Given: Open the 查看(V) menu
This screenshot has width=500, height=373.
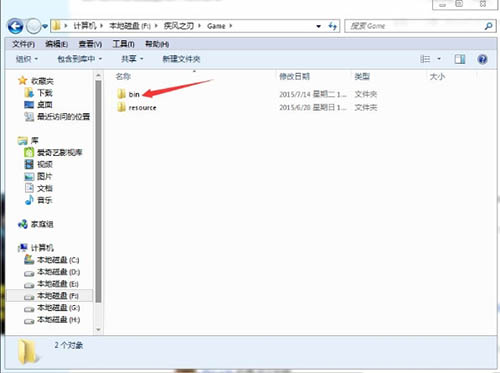Looking at the screenshot, I should [x=90, y=44].
